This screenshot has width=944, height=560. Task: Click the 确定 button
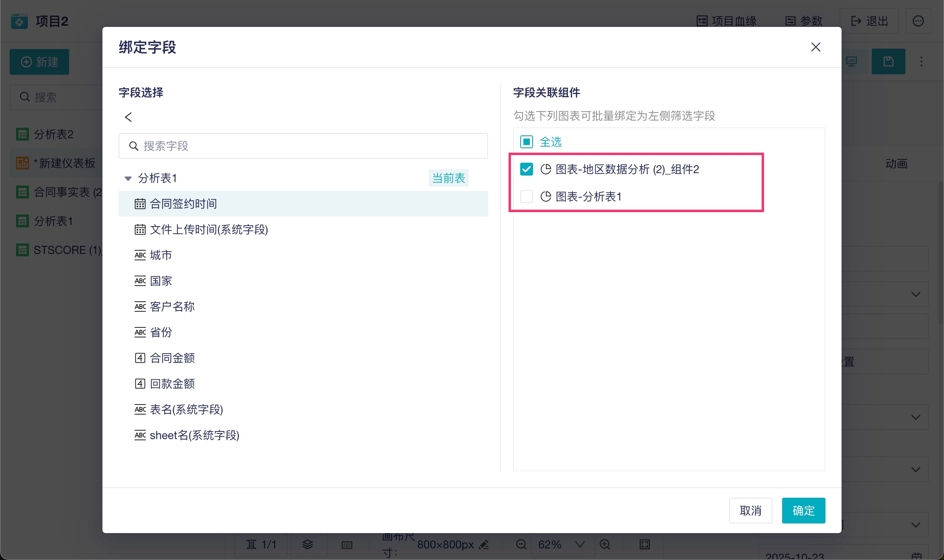pos(803,511)
